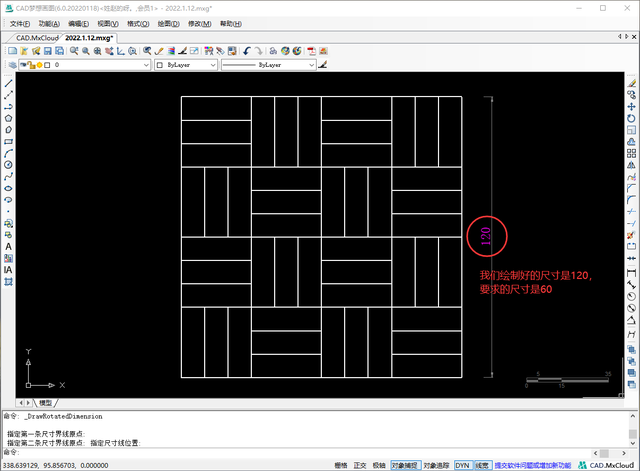Click the right arrow of the command line scrollbar

tap(623, 453)
